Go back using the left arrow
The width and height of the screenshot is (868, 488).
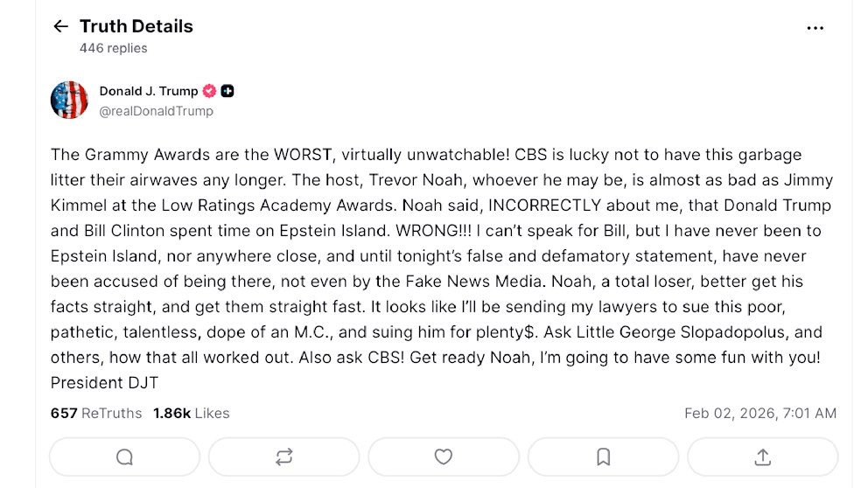coord(60,26)
